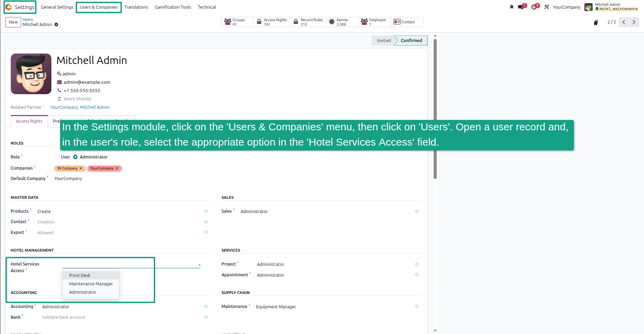644x334 pixels.
Task: Click the debug bug icon in top bar
Action: click(x=511, y=7)
